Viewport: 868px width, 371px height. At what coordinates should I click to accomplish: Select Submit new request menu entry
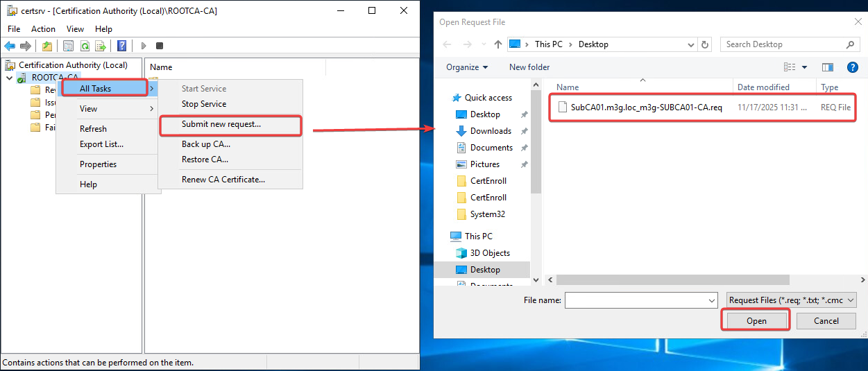pyautogui.click(x=221, y=124)
